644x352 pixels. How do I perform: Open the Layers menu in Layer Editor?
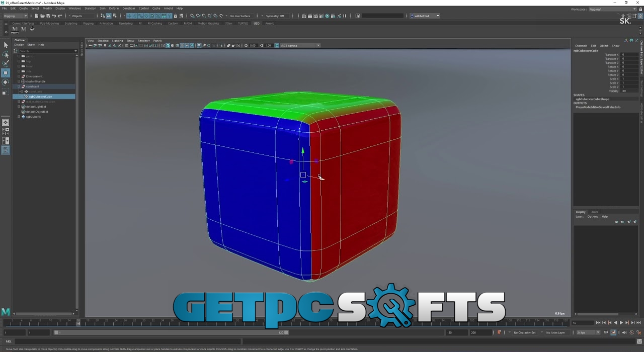580,217
